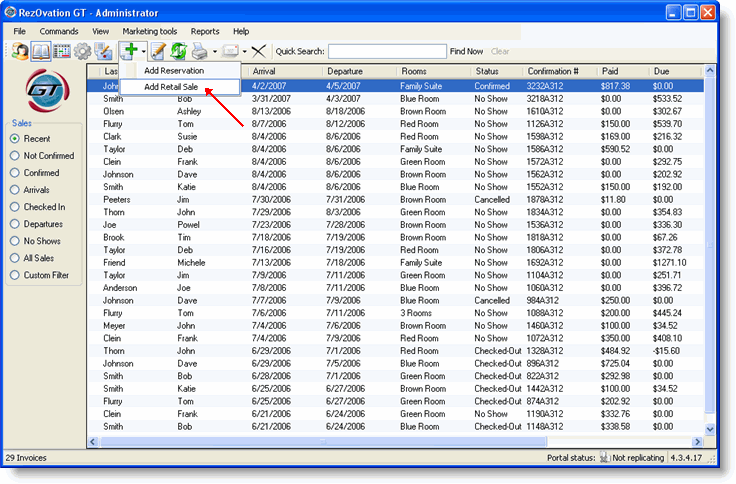Select confirmation number 1878A312
The height and width of the screenshot is (484, 736).
[x=544, y=200]
